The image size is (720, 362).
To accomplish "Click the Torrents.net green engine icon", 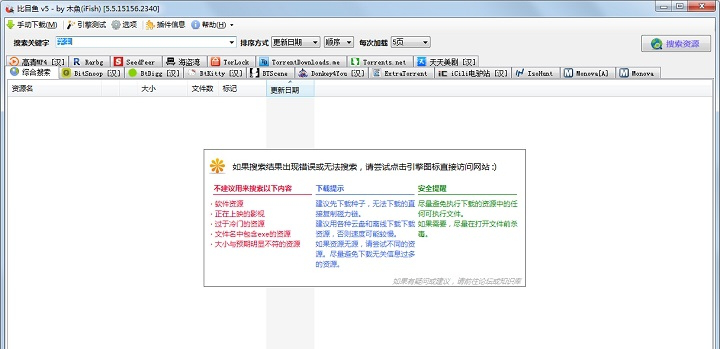I will (354, 62).
